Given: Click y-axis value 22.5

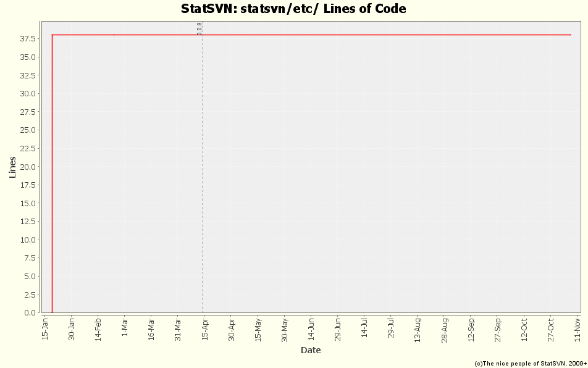Looking at the screenshot, I should [28, 148].
